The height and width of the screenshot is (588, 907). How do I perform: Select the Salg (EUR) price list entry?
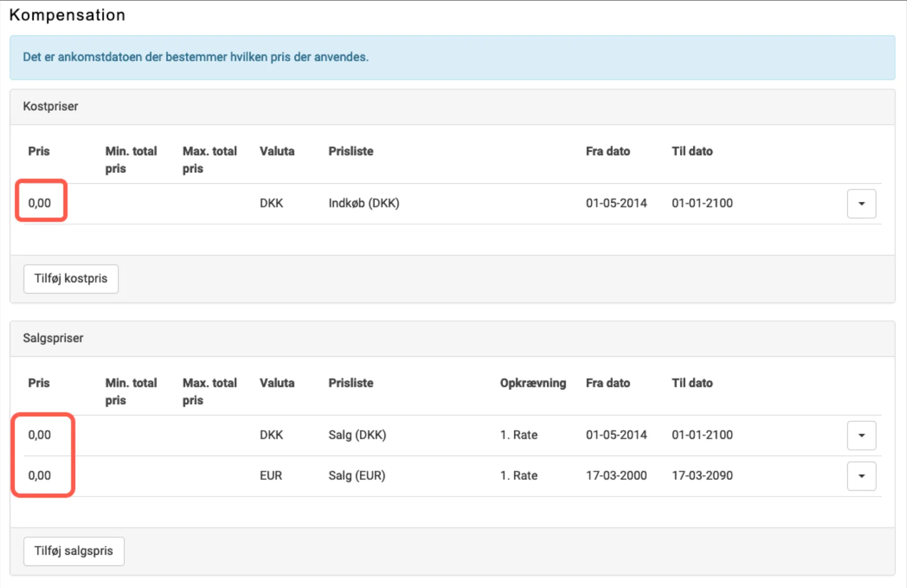(x=356, y=475)
